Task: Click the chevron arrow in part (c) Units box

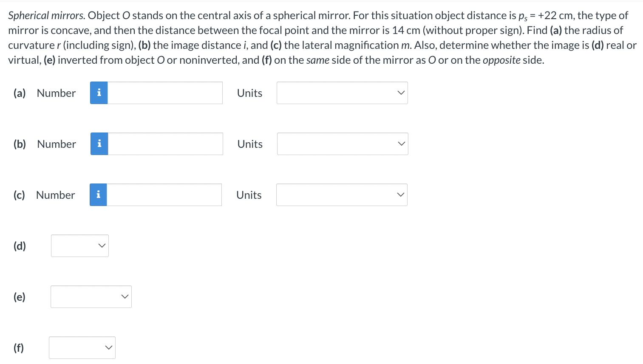Action: coord(400,195)
